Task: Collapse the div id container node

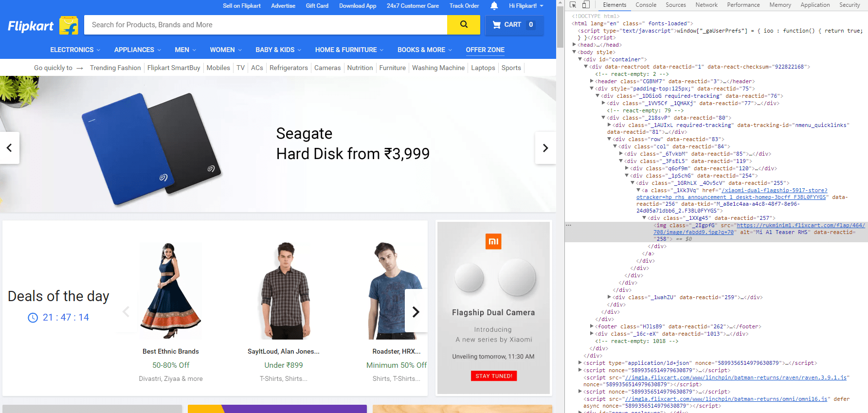Action: pos(580,59)
